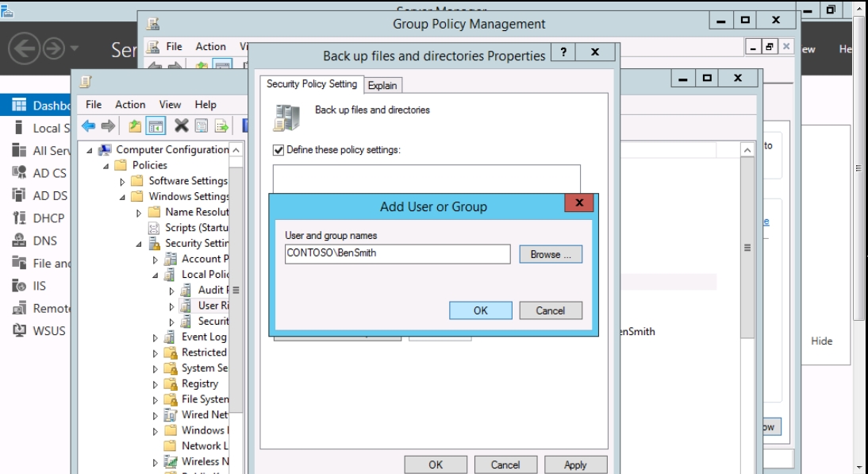Screen dimensions: 868x474
Task: Expand the Software Settings tree node
Action: 123,181
